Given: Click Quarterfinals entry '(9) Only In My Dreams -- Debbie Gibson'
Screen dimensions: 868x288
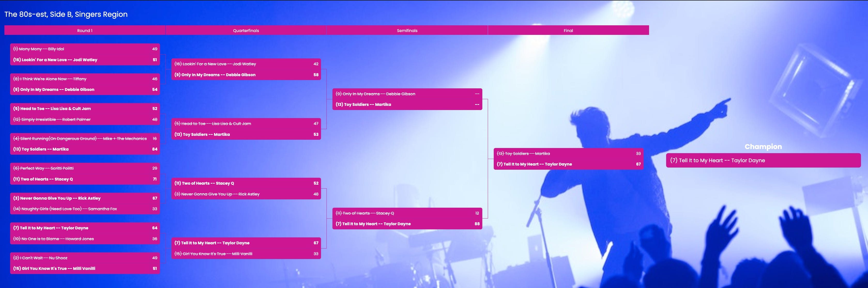Looking at the screenshot, I should click(x=246, y=75).
